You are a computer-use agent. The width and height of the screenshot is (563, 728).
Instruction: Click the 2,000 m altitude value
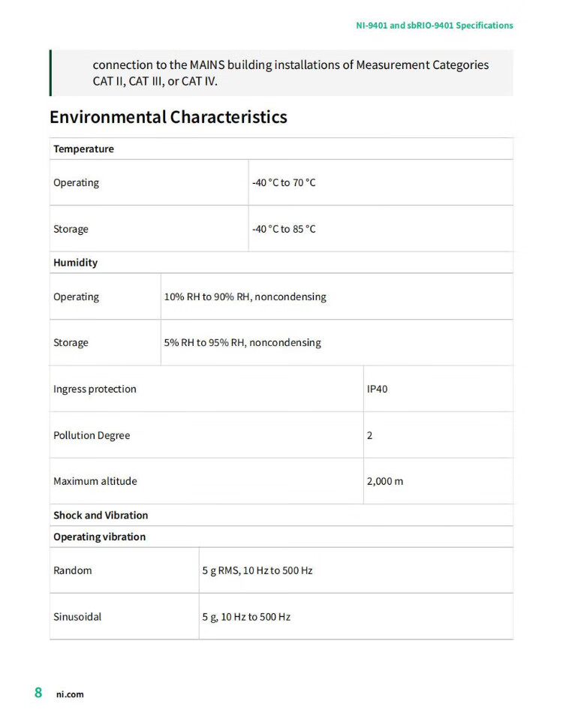pos(384,482)
